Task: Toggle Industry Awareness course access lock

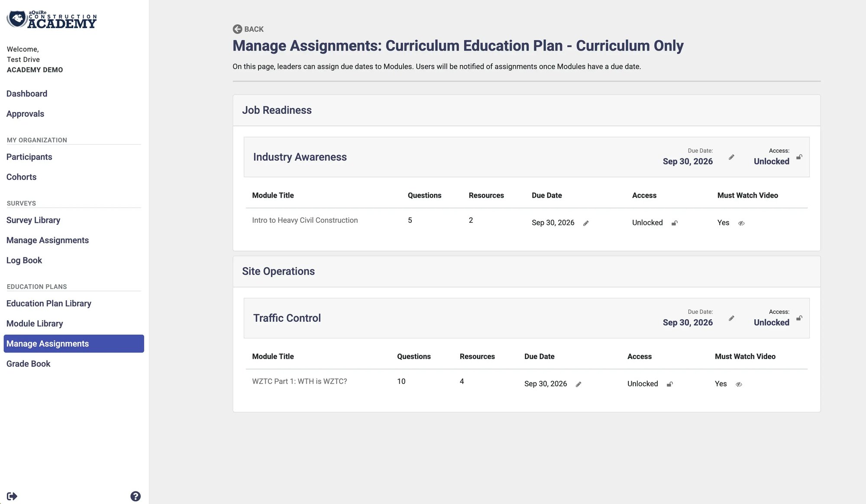Action: (799, 157)
